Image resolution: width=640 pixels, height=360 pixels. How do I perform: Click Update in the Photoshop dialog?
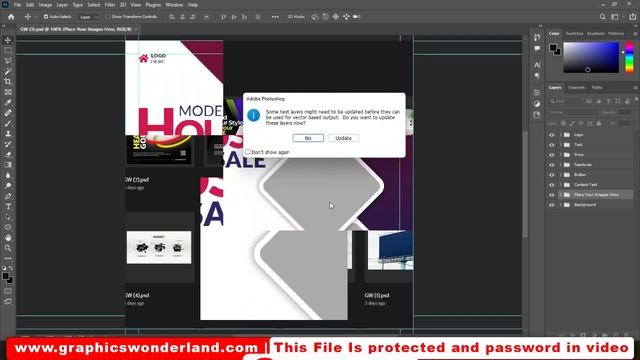pyautogui.click(x=343, y=138)
